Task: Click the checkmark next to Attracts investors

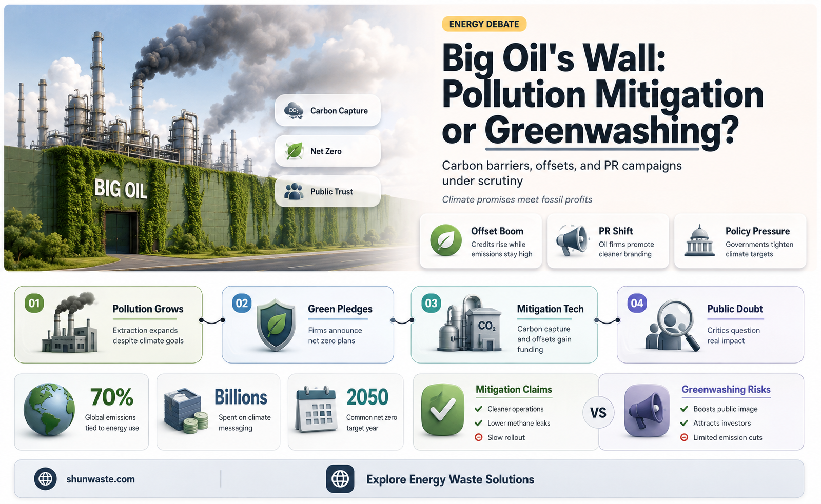Action: click(x=684, y=423)
